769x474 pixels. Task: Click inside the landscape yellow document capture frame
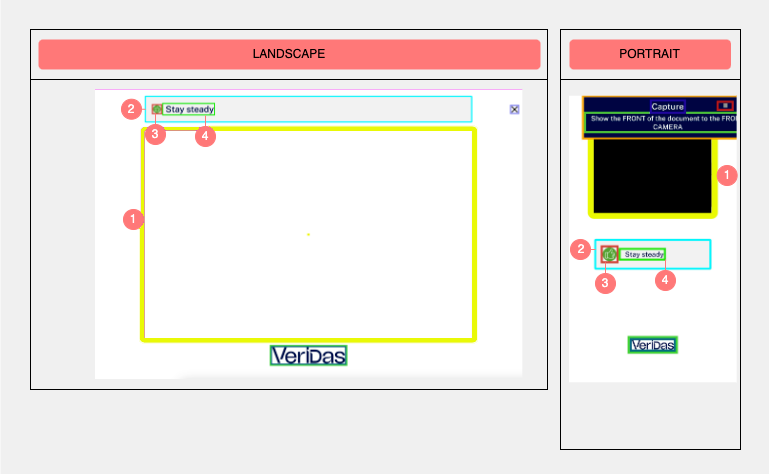[308, 235]
